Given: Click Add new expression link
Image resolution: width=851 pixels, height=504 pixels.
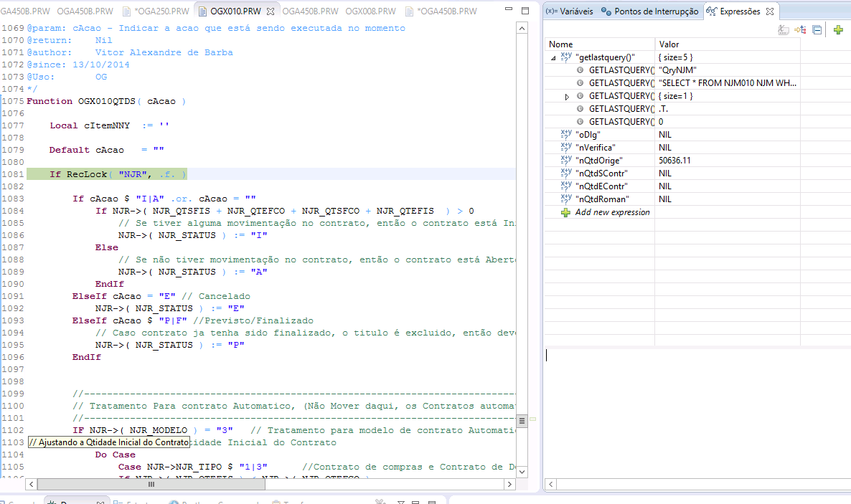Looking at the screenshot, I should (612, 212).
